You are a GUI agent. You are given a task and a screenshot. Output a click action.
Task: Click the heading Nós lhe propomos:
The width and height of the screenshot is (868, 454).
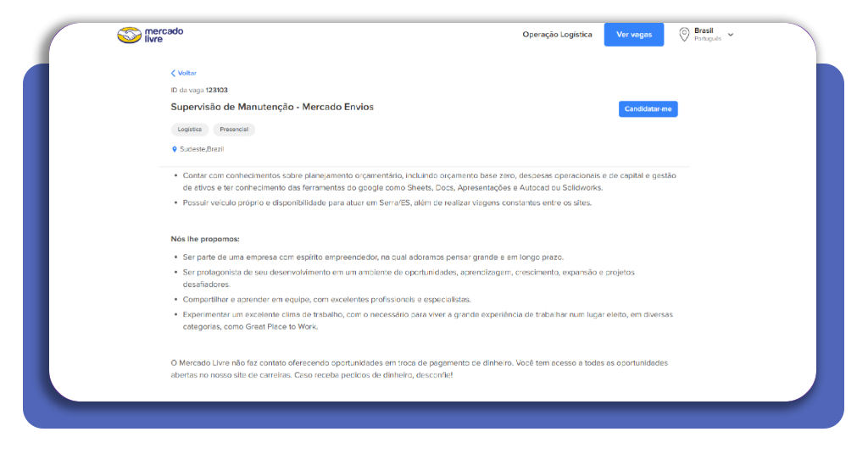point(205,239)
